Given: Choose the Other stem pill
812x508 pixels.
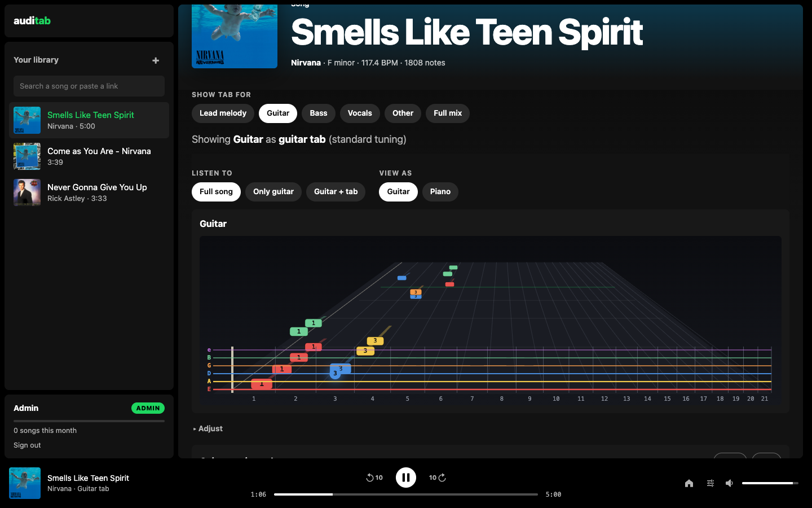Looking at the screenshot, I should coord(403,113).
